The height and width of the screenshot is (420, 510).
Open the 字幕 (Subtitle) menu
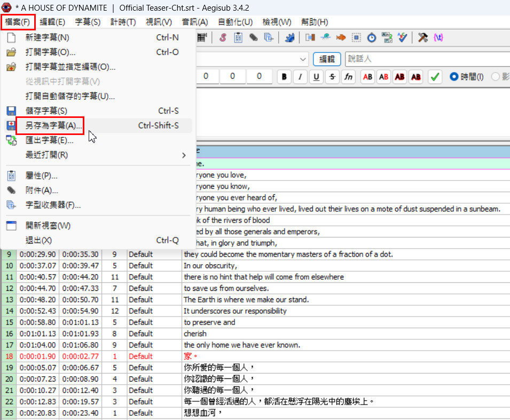point(88,22)
